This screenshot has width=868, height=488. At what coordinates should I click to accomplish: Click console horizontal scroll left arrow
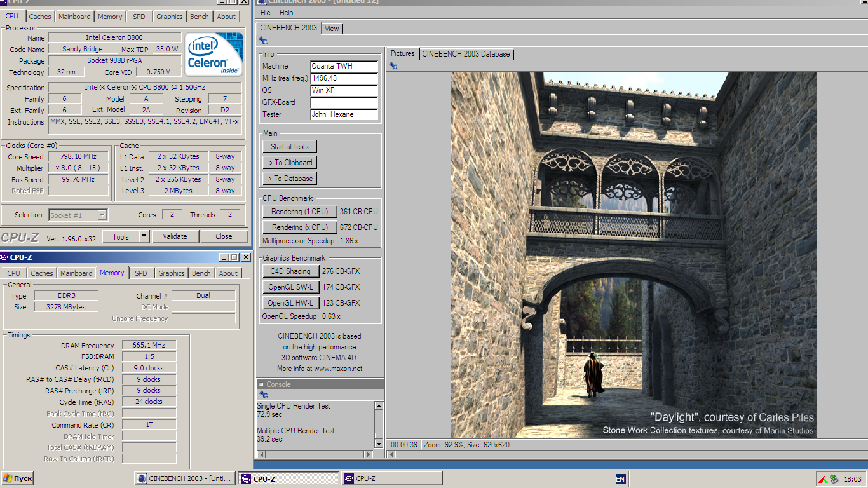(260, 454)
